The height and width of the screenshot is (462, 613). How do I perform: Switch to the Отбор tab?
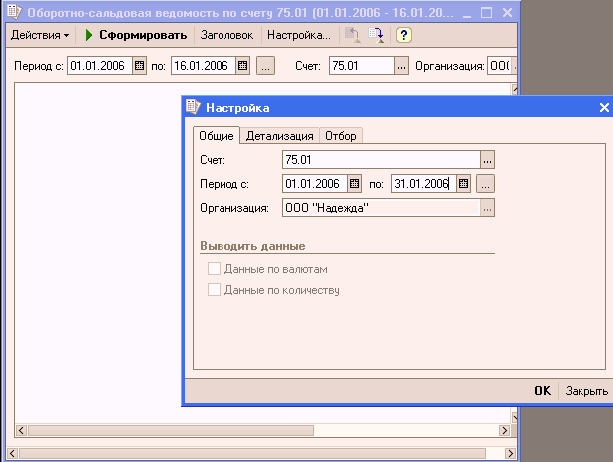[x=341, y=136]
